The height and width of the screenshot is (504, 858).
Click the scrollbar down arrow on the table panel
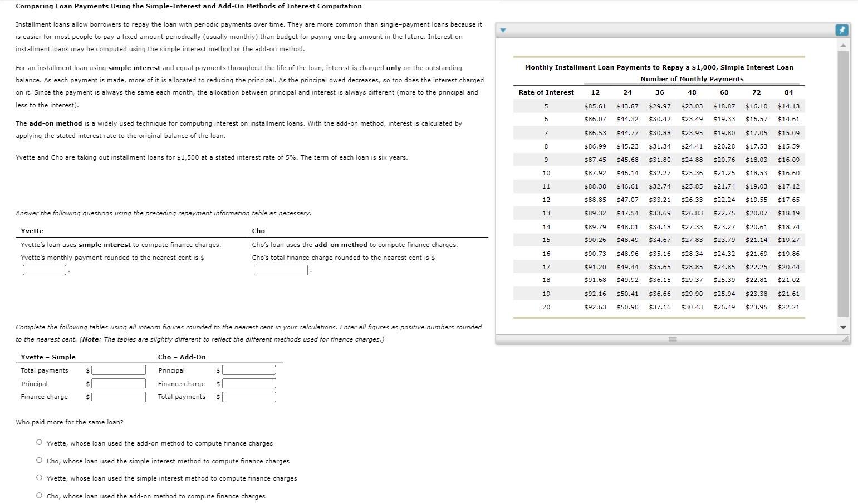(842, 328)
